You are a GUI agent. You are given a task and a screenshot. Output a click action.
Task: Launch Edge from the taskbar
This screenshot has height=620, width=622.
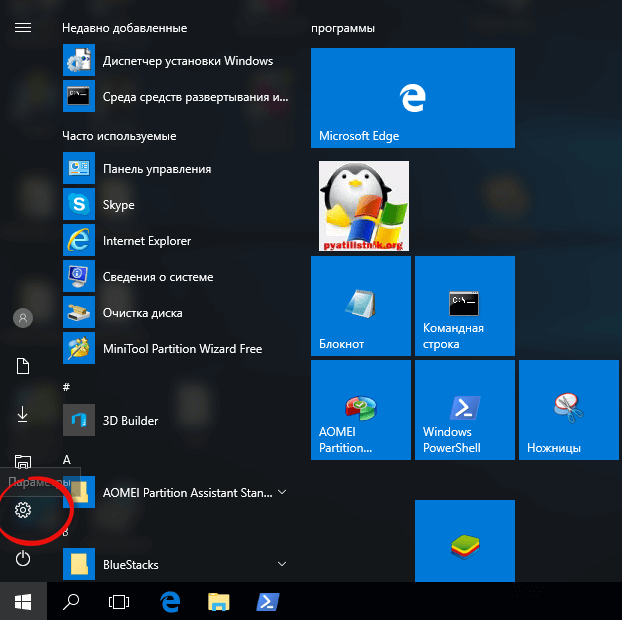click(170, 602)
